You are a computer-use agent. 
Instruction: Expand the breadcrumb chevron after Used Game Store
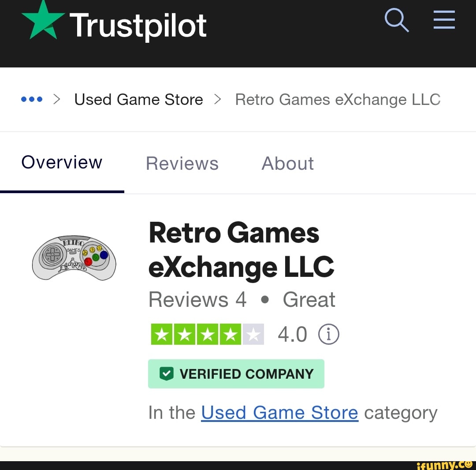tap(217, 99)
